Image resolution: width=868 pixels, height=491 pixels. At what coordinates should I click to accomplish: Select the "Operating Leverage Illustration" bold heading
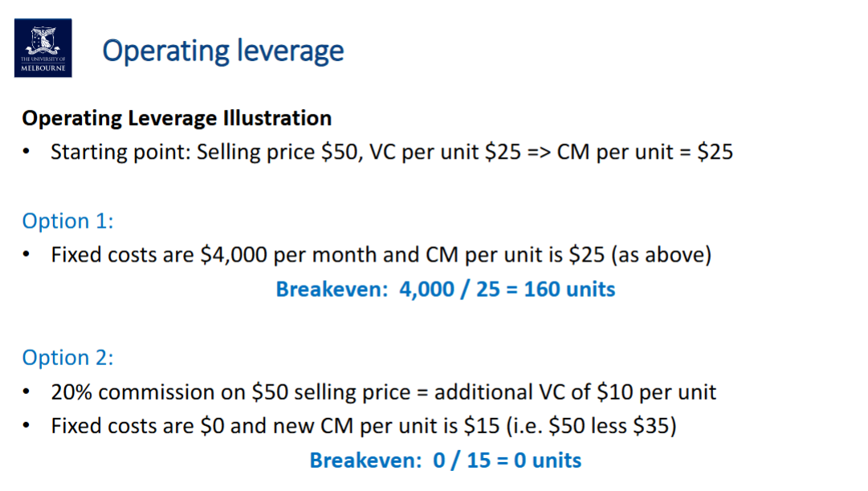click(x=177, y=118)
